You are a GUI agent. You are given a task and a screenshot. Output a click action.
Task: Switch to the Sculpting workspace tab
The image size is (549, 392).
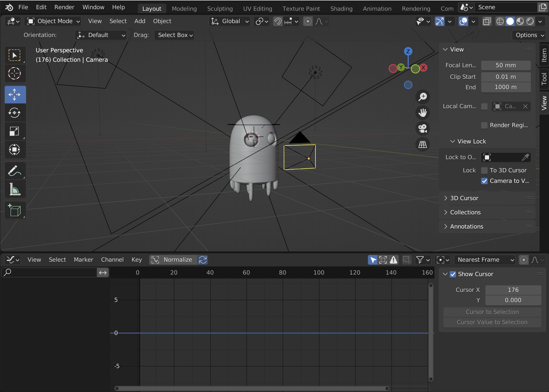(220, 9)
